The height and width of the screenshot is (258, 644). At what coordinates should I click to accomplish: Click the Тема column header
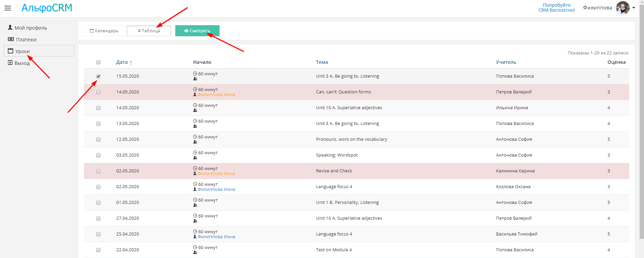[x=322, y=62]
